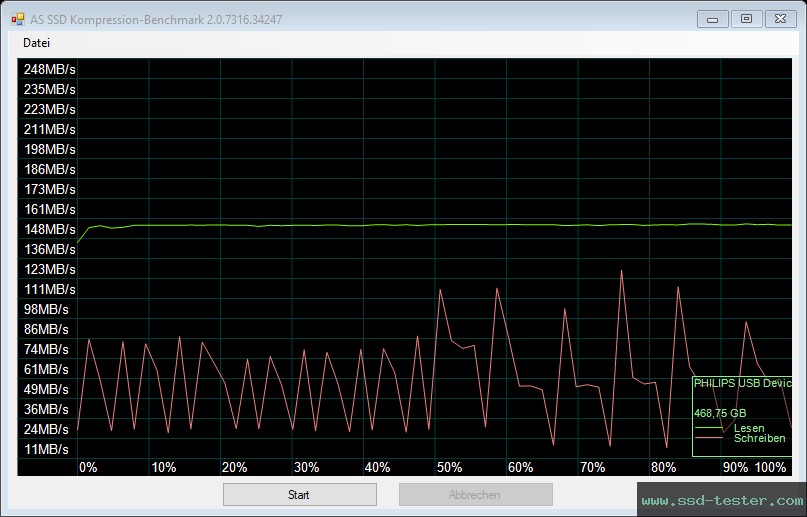This screenshot has width=807, height=517.
Task: Click the 468,75 GB capacity text
Action: pos(720,413)
